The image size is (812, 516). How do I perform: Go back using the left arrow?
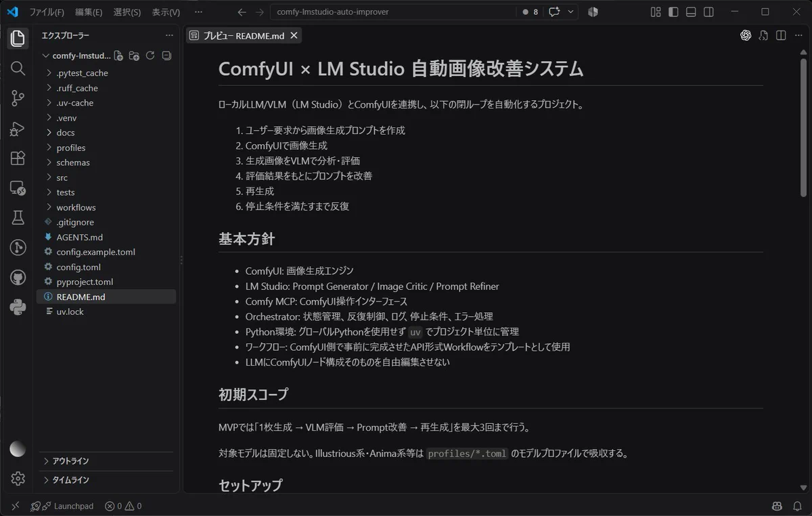point(242,12)
